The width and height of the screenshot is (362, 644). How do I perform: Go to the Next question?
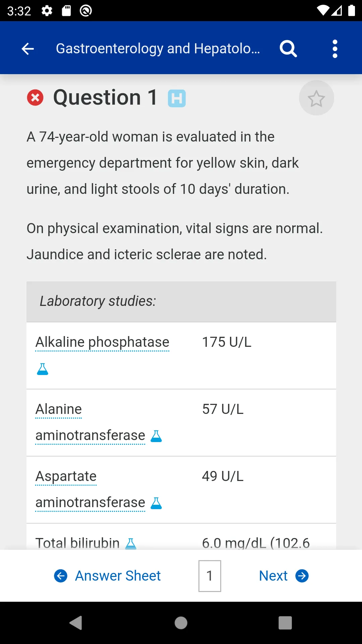[284, 576]
